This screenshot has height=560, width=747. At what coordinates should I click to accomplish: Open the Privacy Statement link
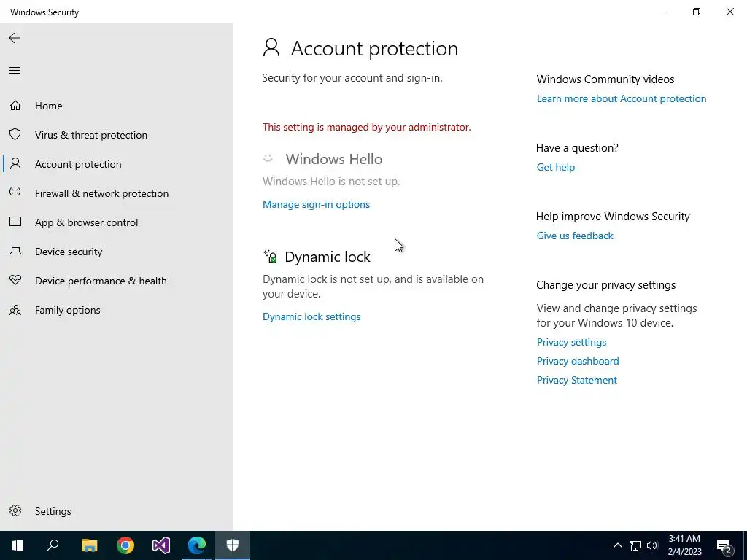click(x=576, y=380)
